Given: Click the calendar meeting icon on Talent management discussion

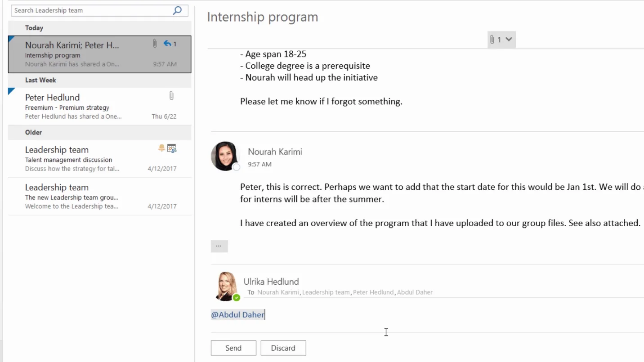Looking at the screenshot, I should pyautogui.click(x=172, y=148).
